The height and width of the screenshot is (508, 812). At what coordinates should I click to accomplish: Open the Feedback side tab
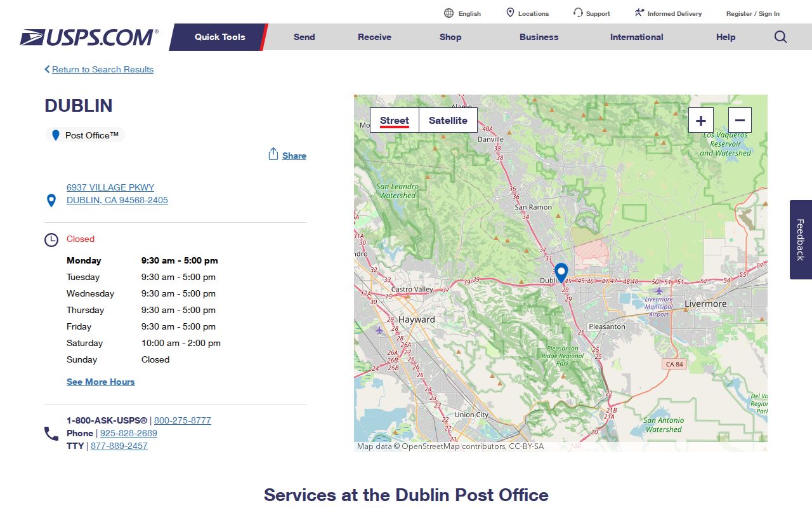[x=801, y=239]
